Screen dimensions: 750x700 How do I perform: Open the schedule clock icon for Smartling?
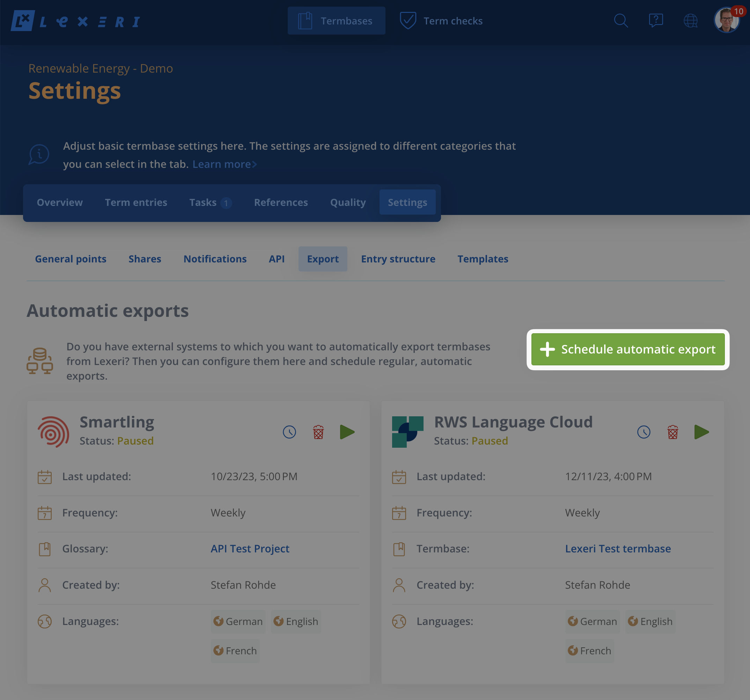pyautogui.click(x=289, y=432)
